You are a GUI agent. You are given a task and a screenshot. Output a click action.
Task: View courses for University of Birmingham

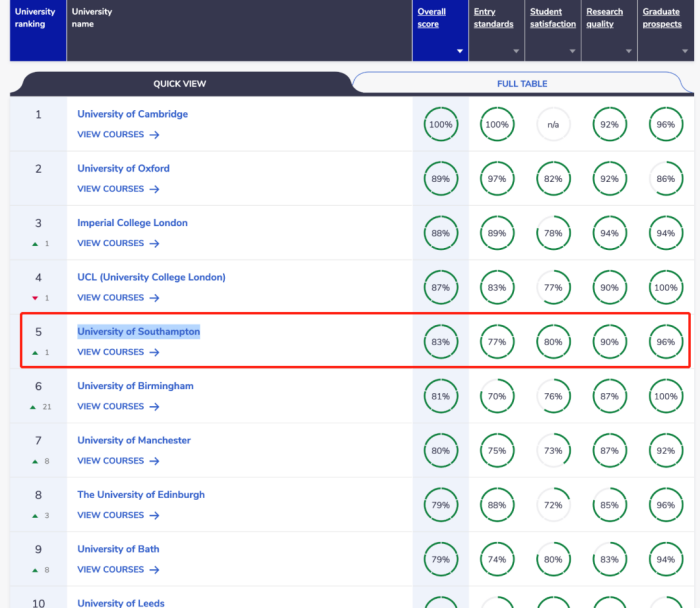(118, 407)
